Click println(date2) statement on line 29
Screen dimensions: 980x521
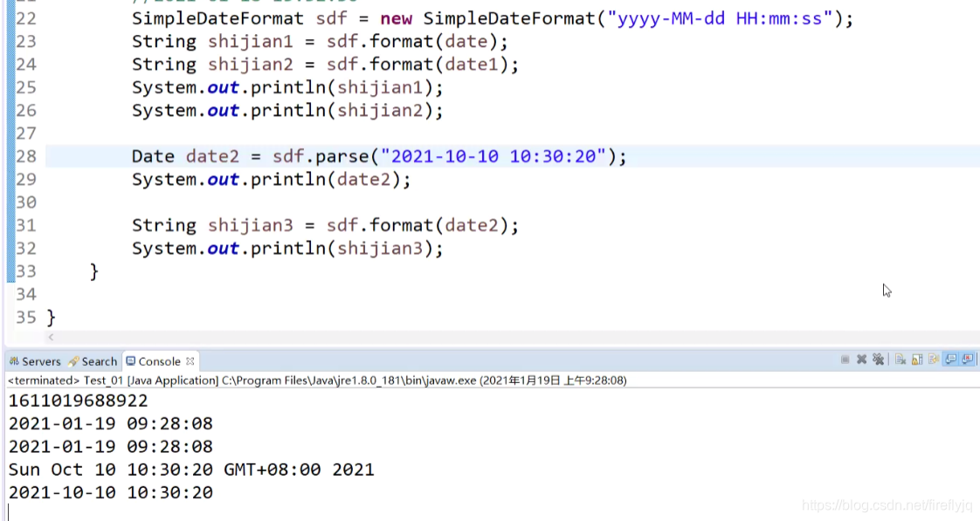pos(272,180)
